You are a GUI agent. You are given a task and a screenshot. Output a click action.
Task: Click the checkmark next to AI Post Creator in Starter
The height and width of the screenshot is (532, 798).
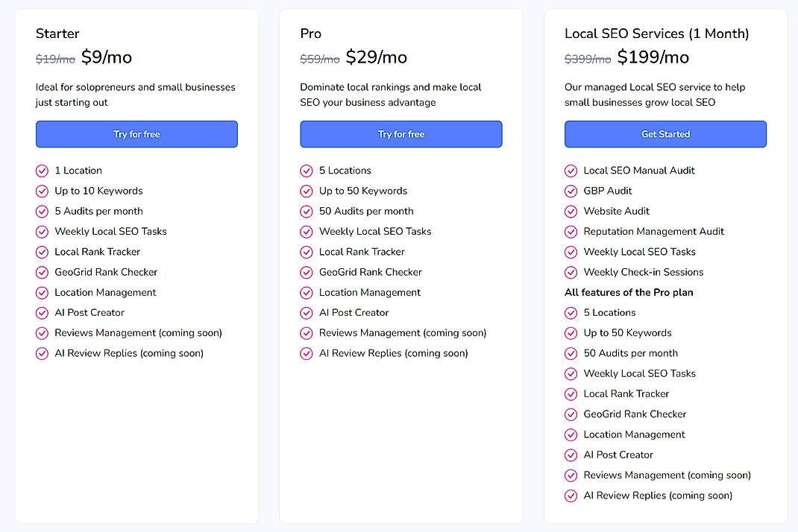click(x=42, y=313)
